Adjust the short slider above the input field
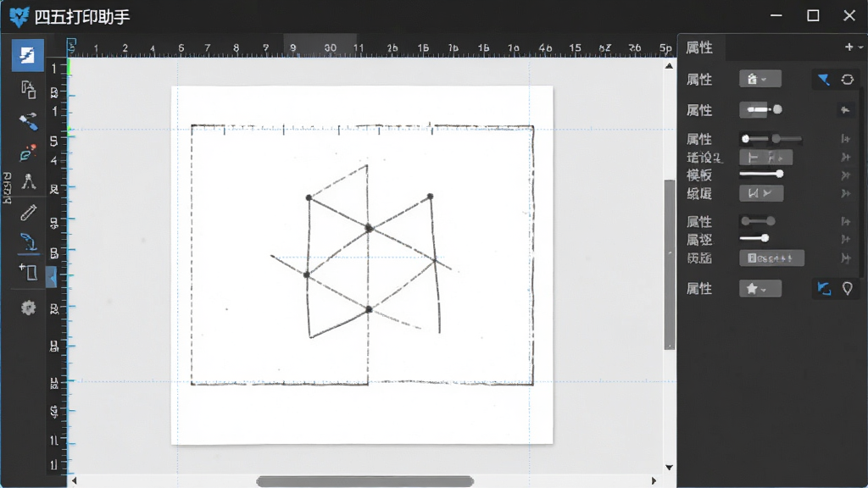Image resolution: width=868 pixels, height=488 pixels. coord(754,238)
